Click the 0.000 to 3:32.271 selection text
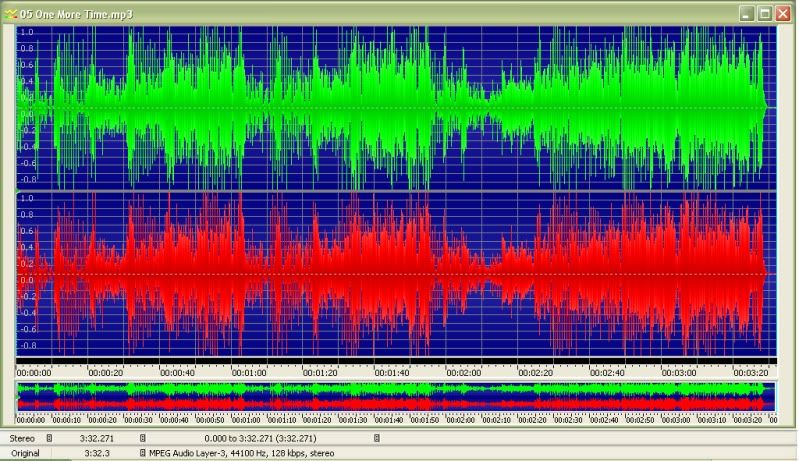This screenshot has width=799, height=461. (x=260, y=438)
